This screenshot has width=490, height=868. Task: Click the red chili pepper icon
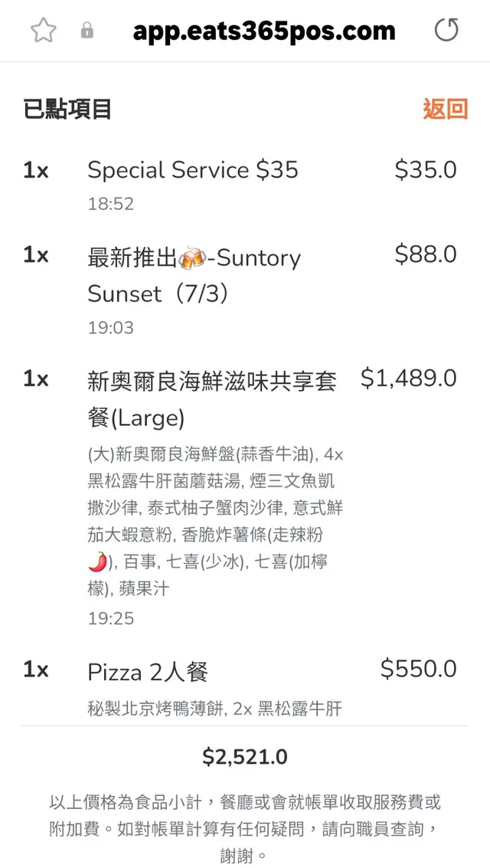(97, 562)
